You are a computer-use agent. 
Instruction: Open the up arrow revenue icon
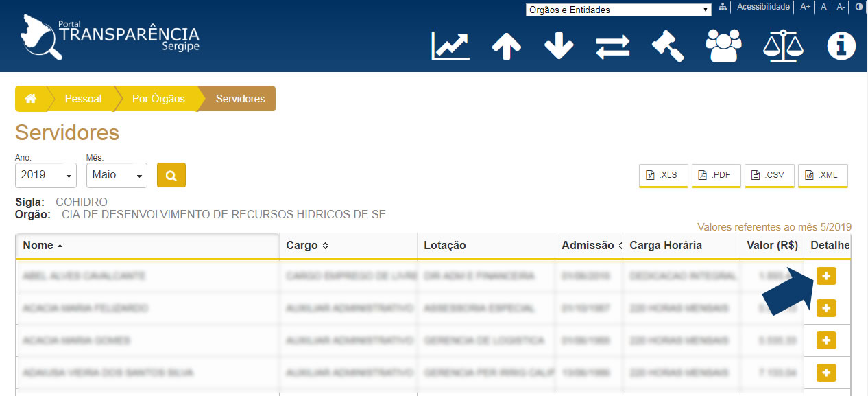pyautogui.click(x=507, y=46)
